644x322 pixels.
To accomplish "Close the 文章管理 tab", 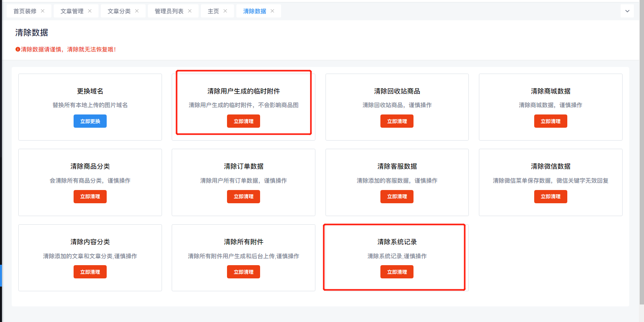I will [x=90, y=11].
